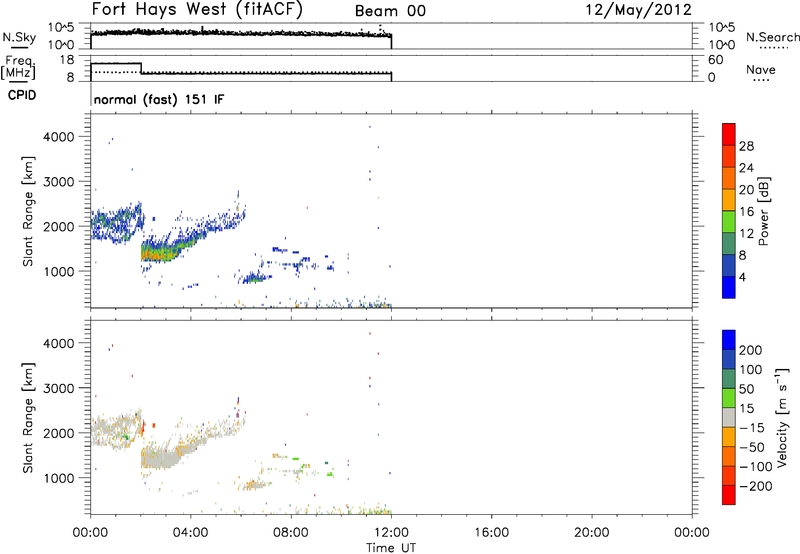Select the '16:00' time tick label
This screenshot has width=800, height=554.
point(491,533)
